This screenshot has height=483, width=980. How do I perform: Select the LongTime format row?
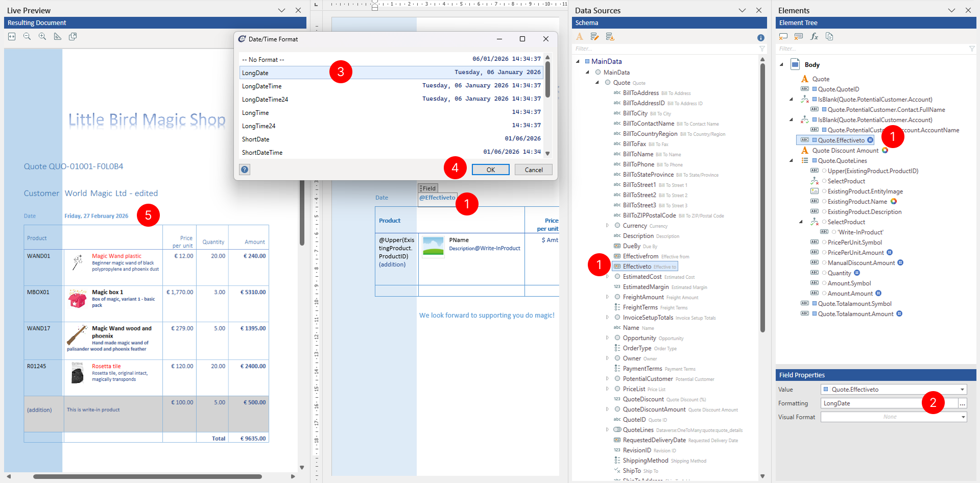pos(391,112)
